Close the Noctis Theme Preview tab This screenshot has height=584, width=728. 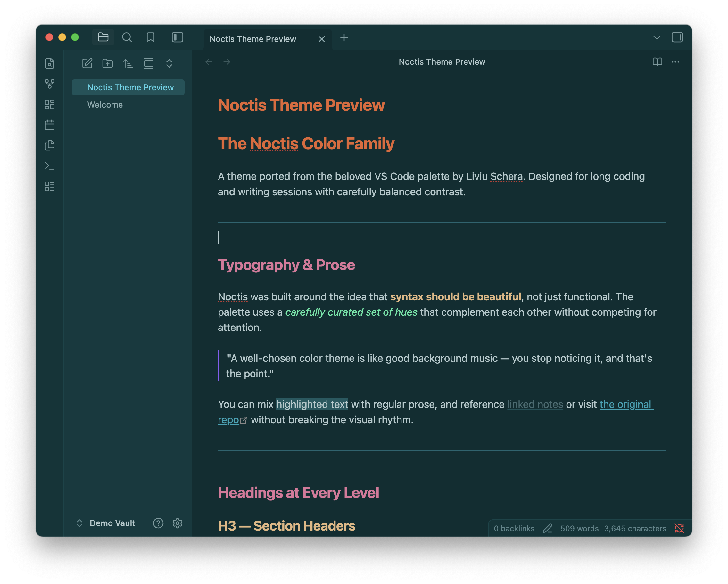click(x=321, y=39)
